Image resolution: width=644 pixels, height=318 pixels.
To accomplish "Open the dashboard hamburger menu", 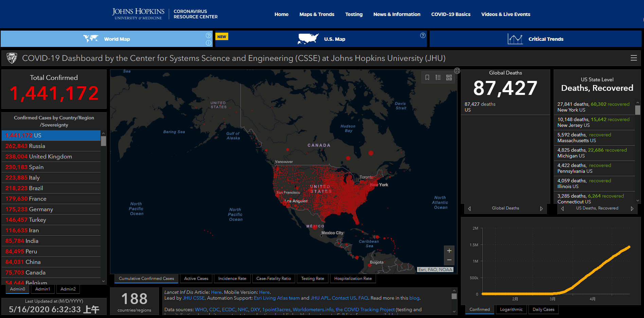I will (x=634, y=58).
